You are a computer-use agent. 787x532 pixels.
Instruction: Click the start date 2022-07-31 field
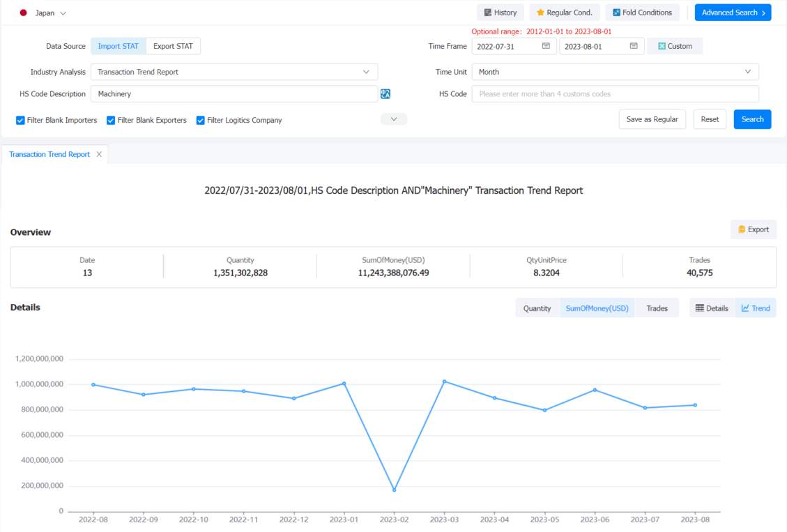tap(514, 46)
